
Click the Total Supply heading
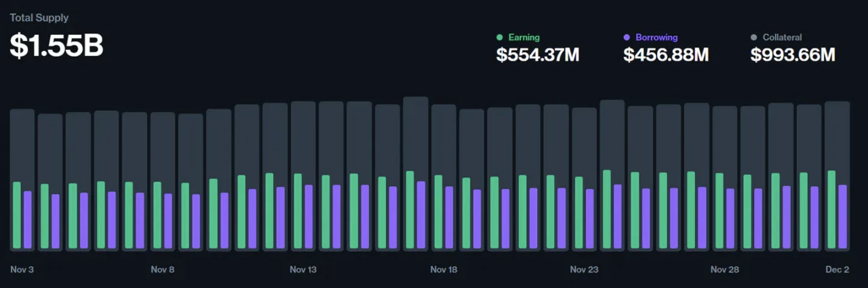pyautogui.click(x=39, y=18)
